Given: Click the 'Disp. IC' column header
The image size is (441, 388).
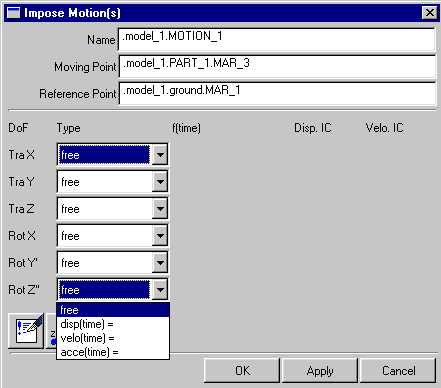Looking at the screenshot, I should (313, 128).
